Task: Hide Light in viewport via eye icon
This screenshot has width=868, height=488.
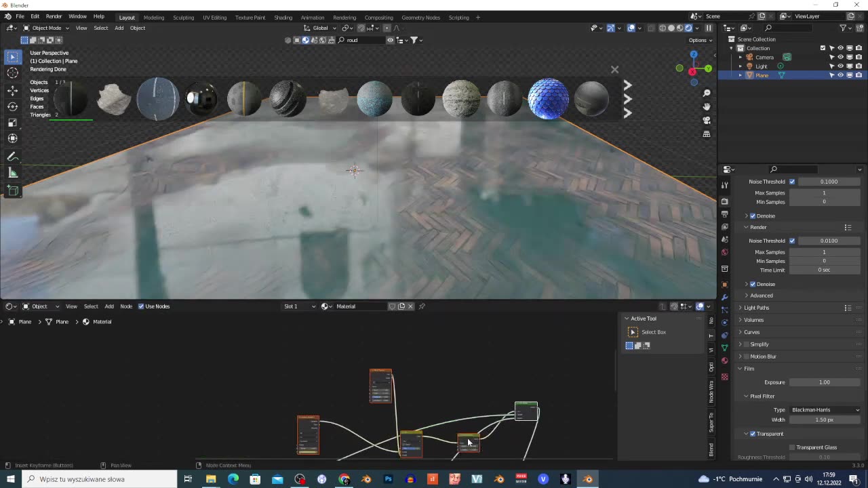Action: tap(840, 66)
